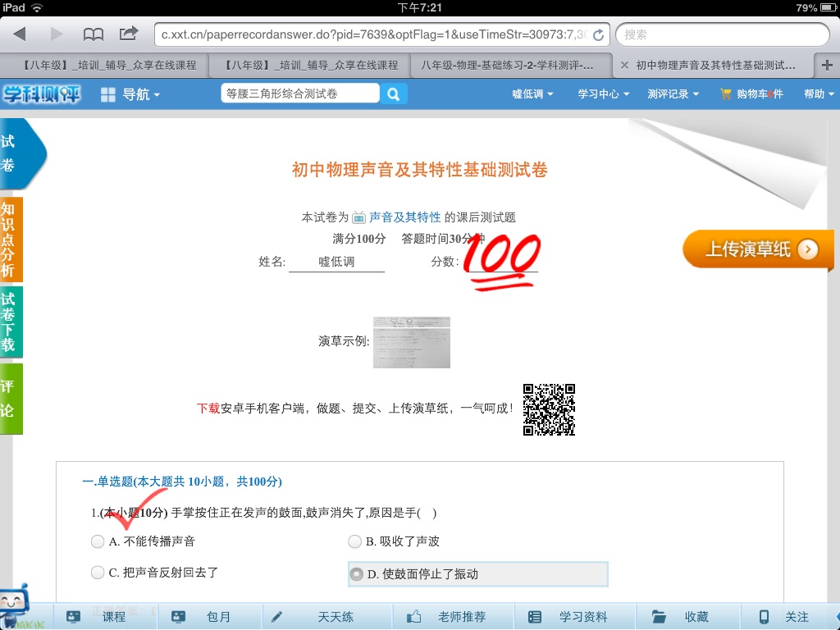The width and height of the screenshot is (840, 630).
Task: Open the 试卷下载 side tab
Action: click(11, 322)
